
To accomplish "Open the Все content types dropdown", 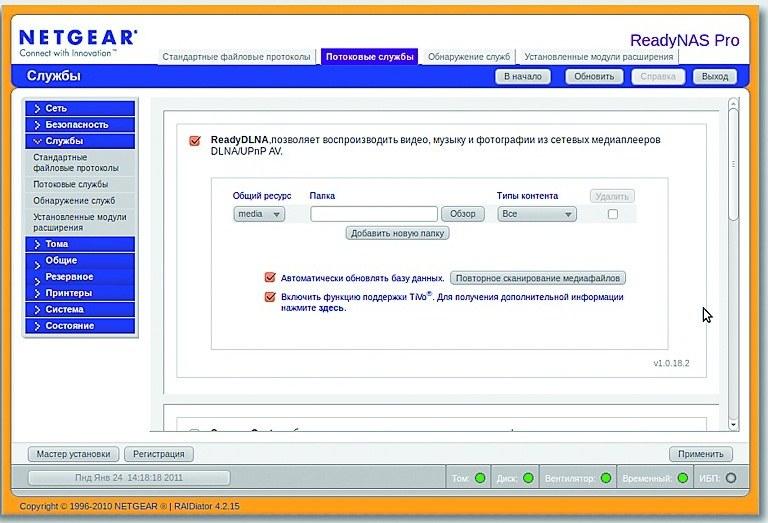I will click(x=537, y=214).
